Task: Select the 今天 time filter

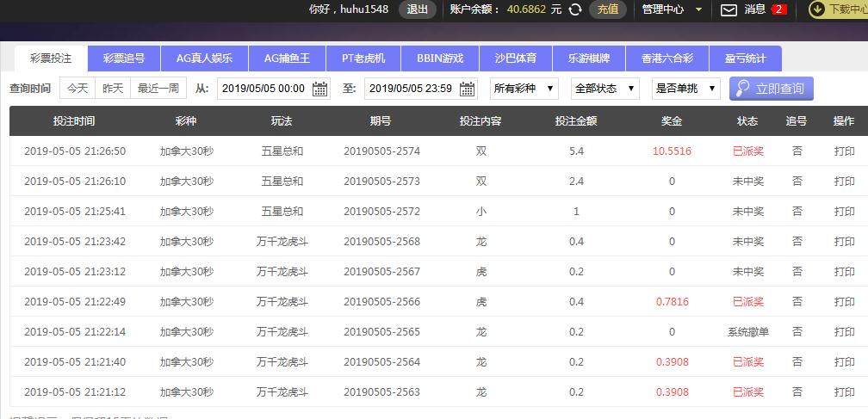Action: pos(77,89)
